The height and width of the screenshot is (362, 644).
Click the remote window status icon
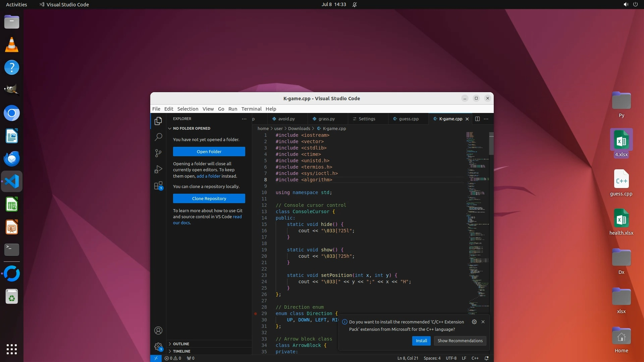point(156,358)
